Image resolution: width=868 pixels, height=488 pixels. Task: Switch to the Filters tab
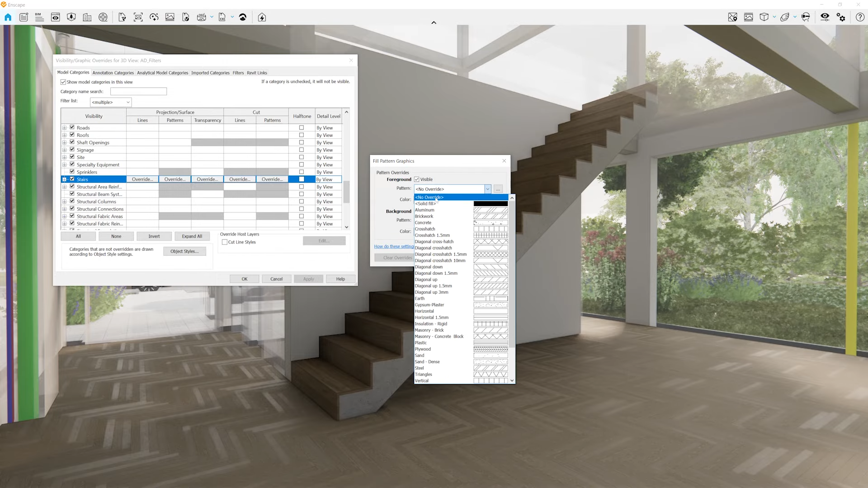tap(238, 73)
